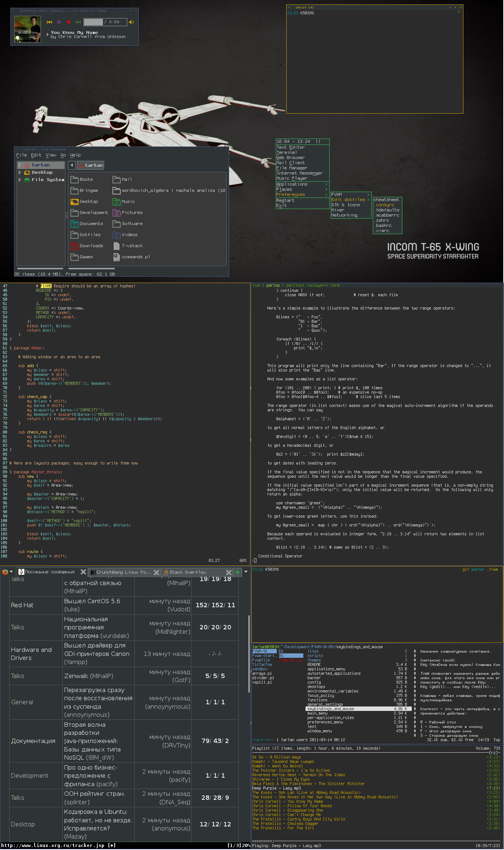
Task: Open the Zenwalk (MihailP) topic link
Action: click(x=89, y=676)
